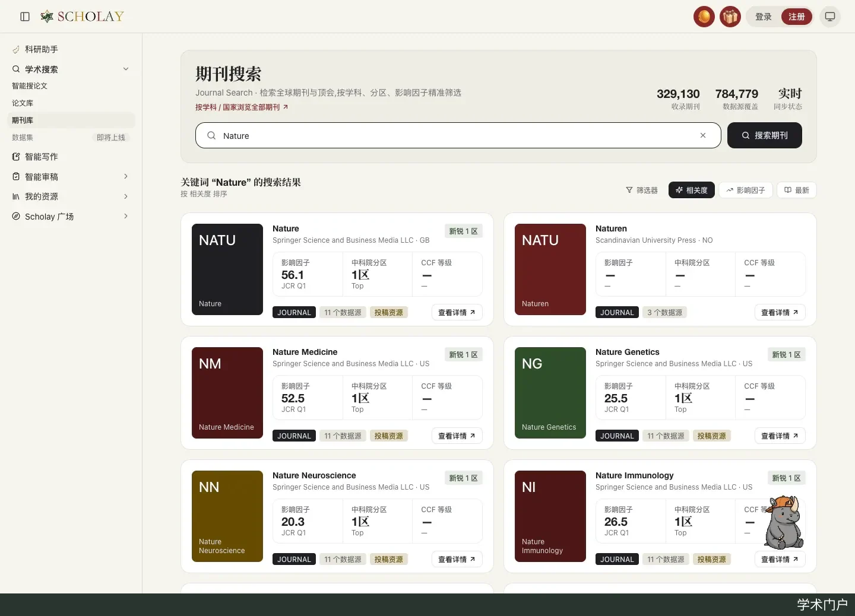View details for Naturen journal

(x=780, y=312)
